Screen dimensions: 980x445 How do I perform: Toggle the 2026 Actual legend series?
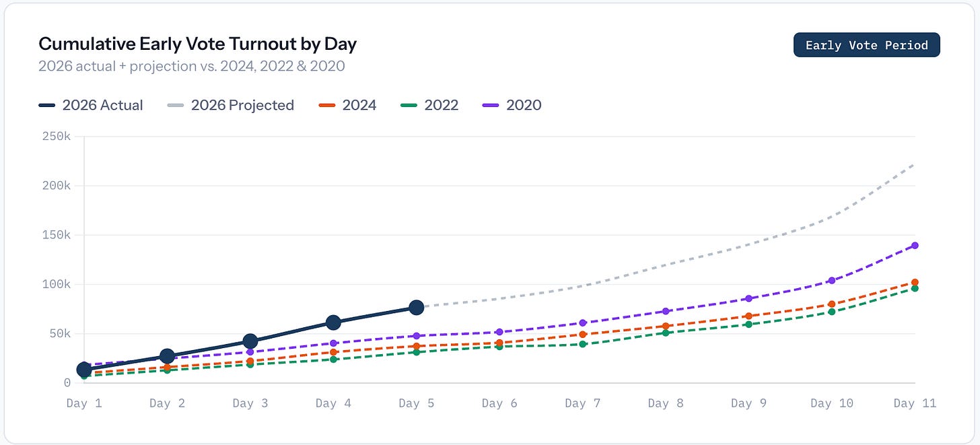(91, 105)
